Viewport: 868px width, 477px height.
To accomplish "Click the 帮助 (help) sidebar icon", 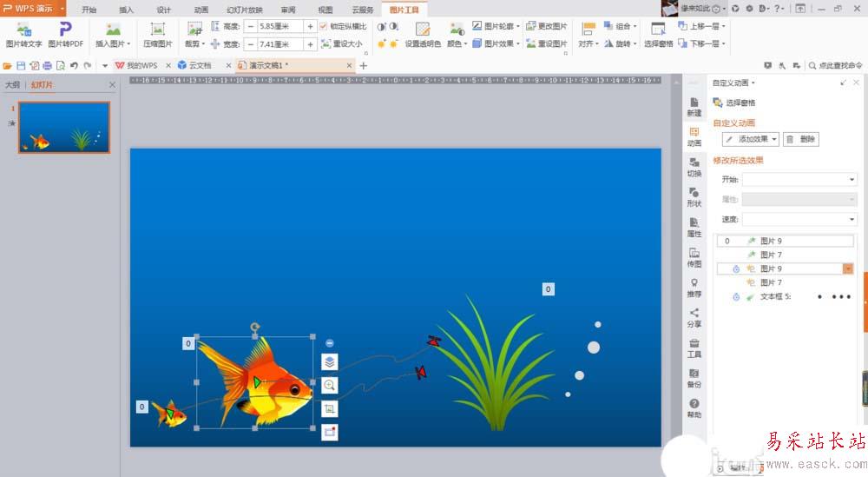I will [694, 408].
